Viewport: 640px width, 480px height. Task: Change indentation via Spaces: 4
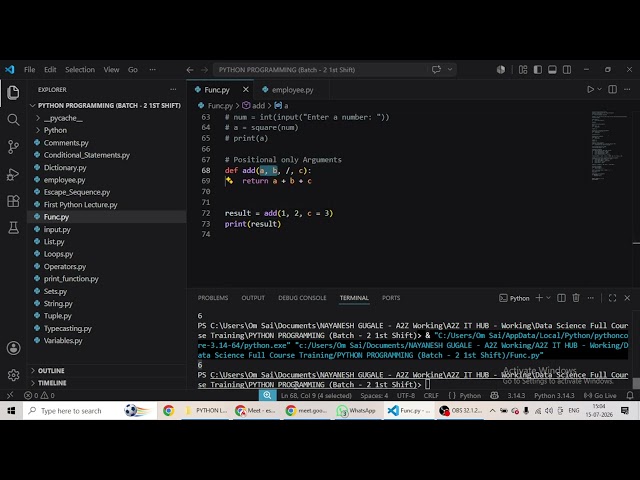point(374,396)
